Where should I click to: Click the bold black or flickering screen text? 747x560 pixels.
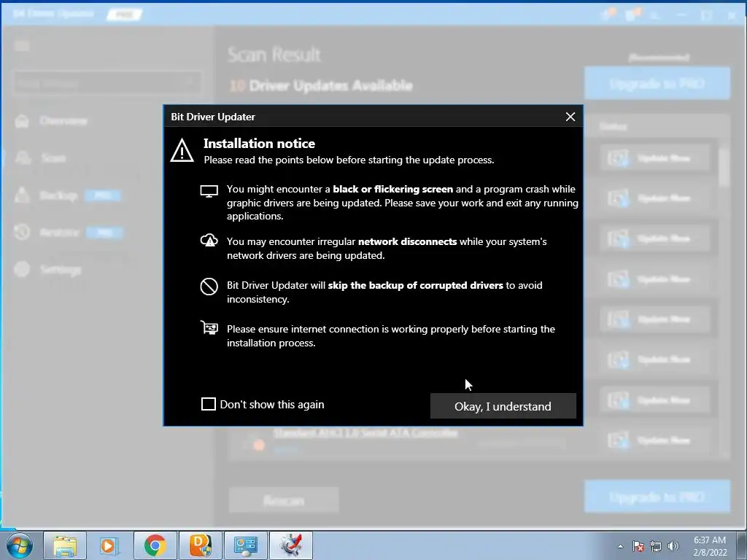tap(393, 189)
